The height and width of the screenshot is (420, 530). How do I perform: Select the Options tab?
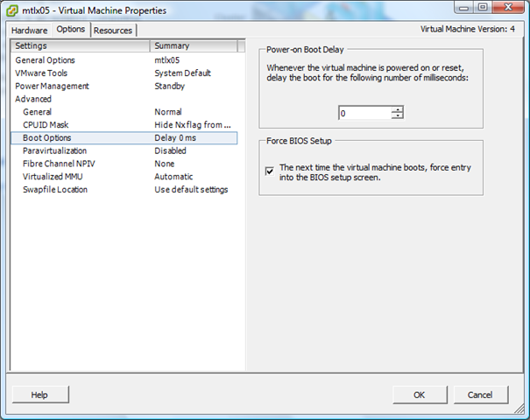pyautogui.click(x=71, y=30)
